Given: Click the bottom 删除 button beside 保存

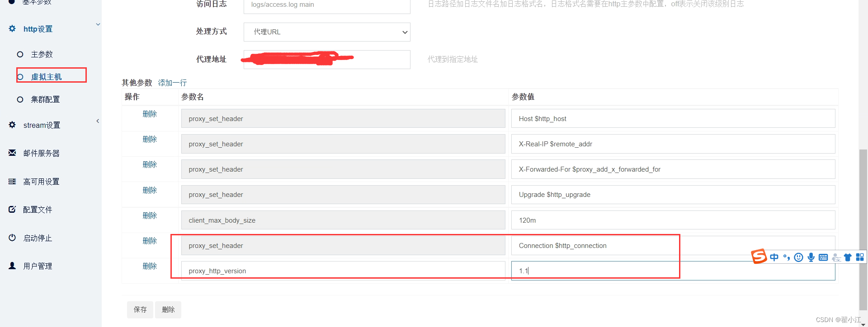Looking at the screenshot, I should (x=168, y=309).
